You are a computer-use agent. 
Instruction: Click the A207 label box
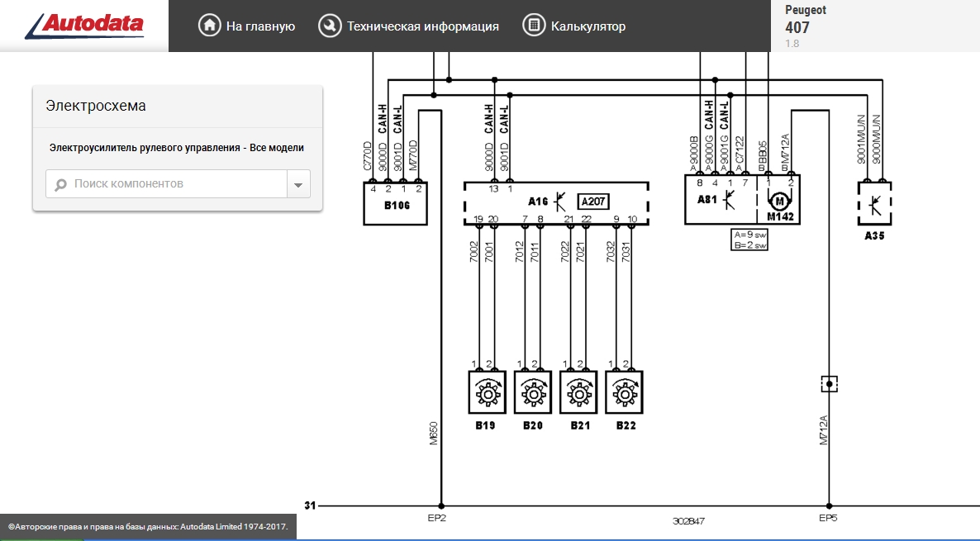click(592, 202)
